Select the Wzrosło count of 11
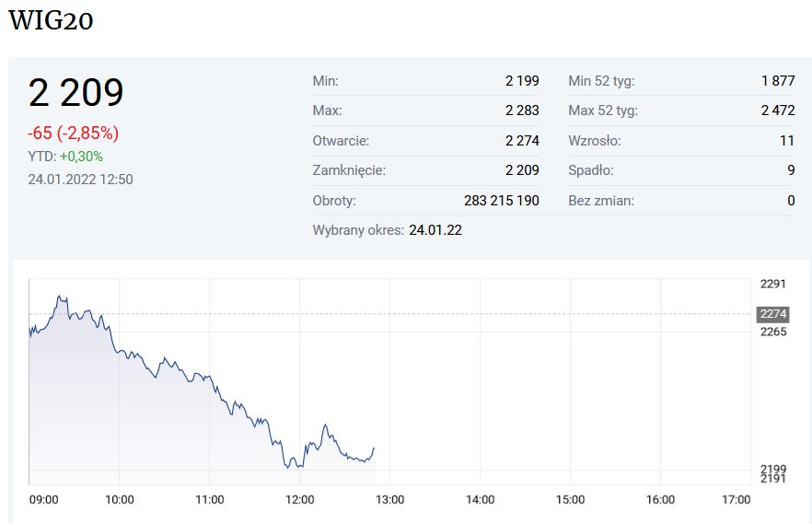This screenshot has width=812, height=524. tap(786, 141)
